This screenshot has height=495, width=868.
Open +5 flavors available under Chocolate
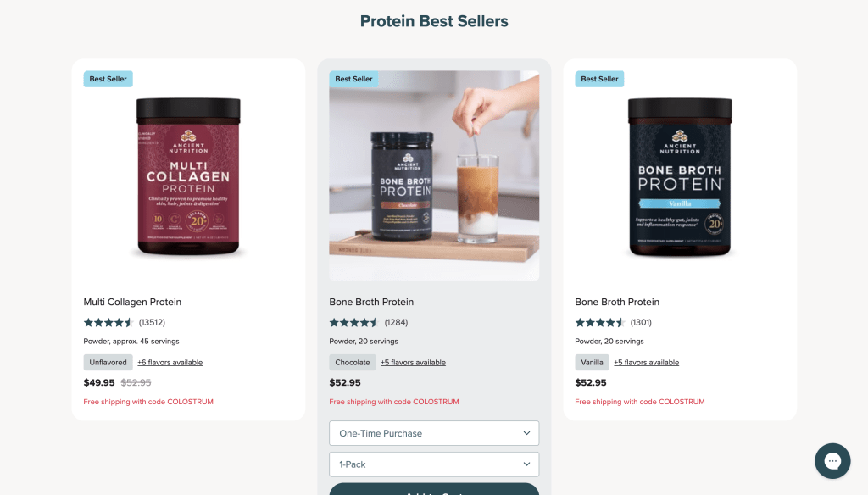point(413,362)
